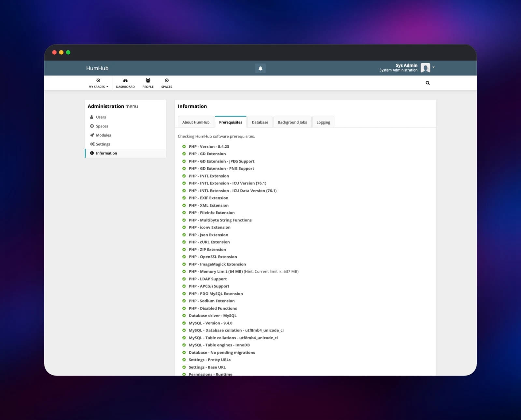
Task: Open Spaces in Administration menu
Action: (125, 126)
